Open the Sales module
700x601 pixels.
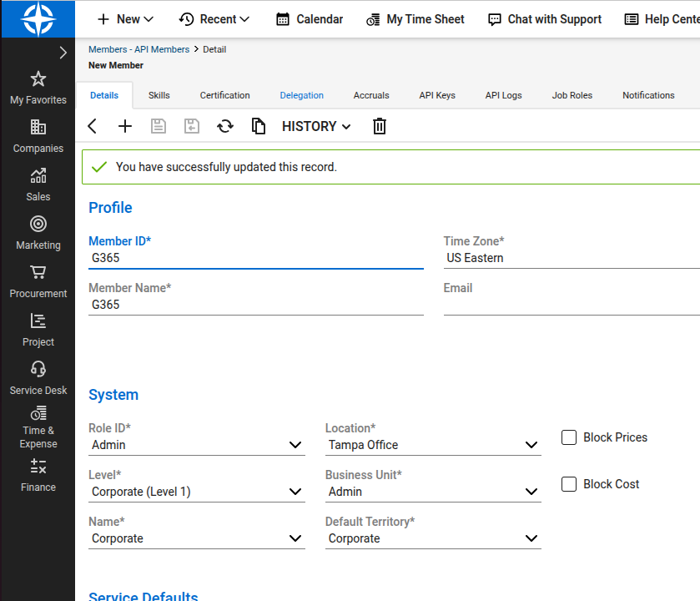[38, 184]
